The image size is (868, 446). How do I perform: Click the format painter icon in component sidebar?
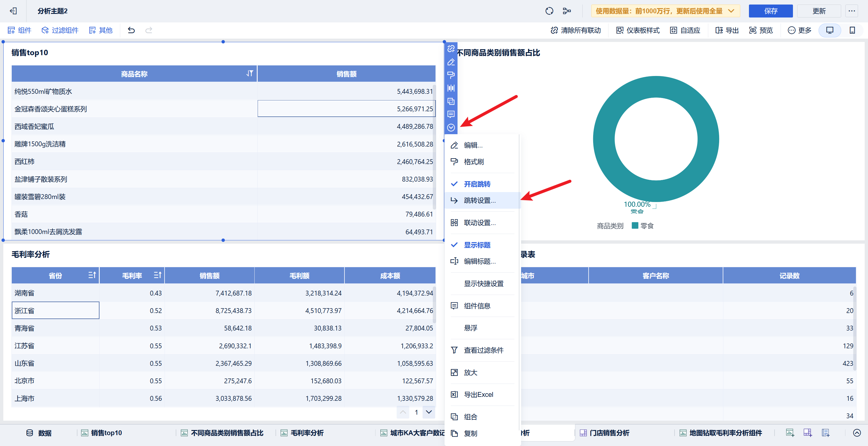[451, 75]
